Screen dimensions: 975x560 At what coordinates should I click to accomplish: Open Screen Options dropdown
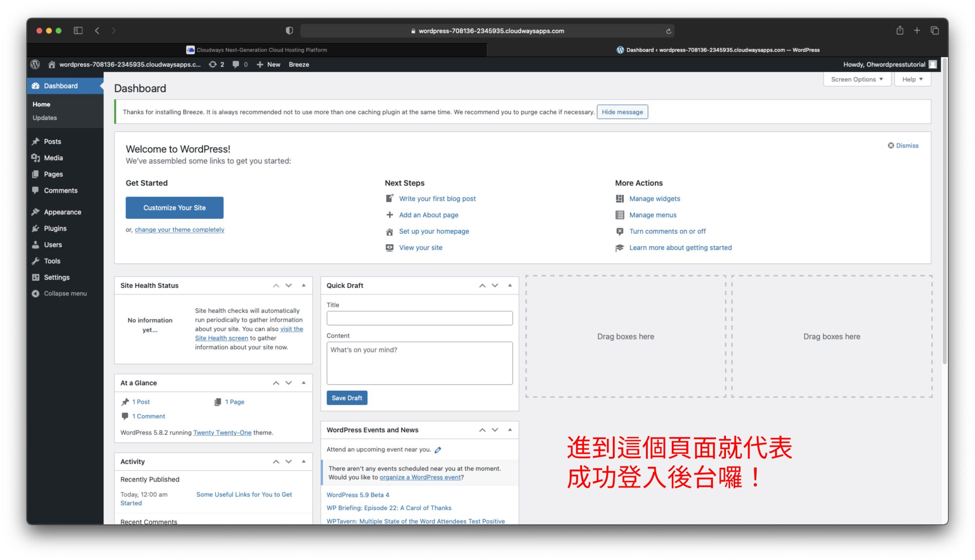[857, 79]
